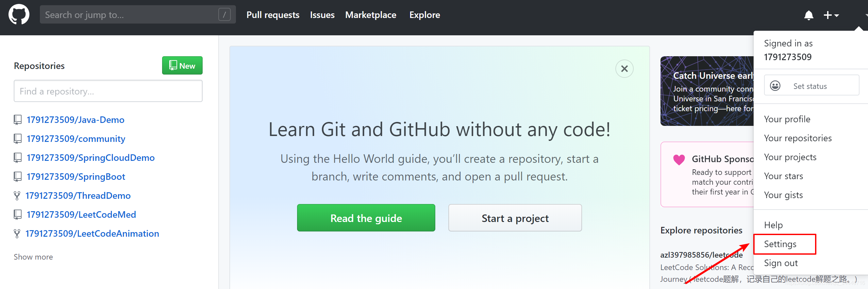This screenshot has height=289, width=868.
Task: Click the repo icon beside community
Action: coord(18,139)
